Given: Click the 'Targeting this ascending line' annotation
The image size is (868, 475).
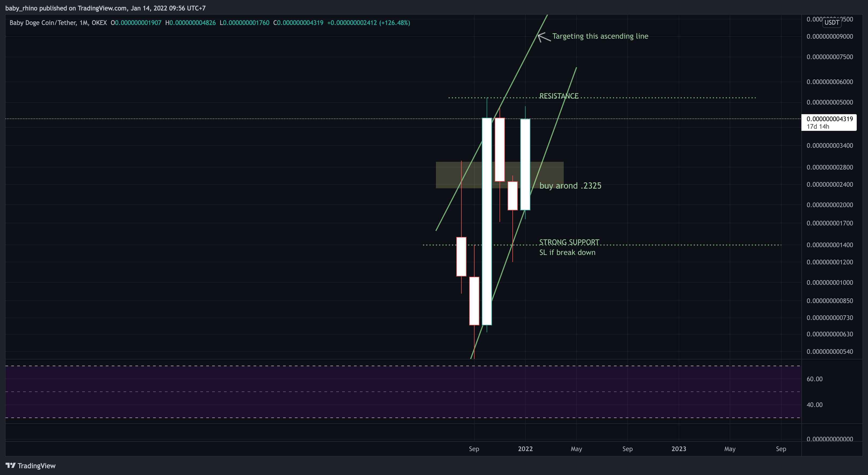Looking at the screenshot, I should click(x=600, y=36).
